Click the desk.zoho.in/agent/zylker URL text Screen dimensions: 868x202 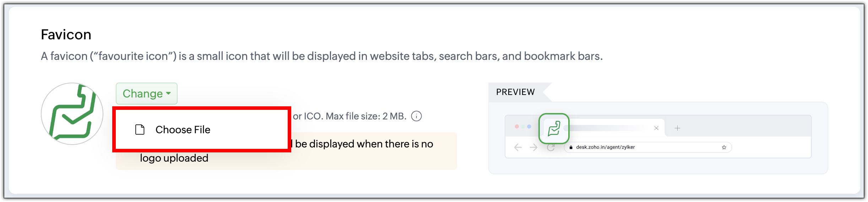pyautogui.click(x=605, y=147)
